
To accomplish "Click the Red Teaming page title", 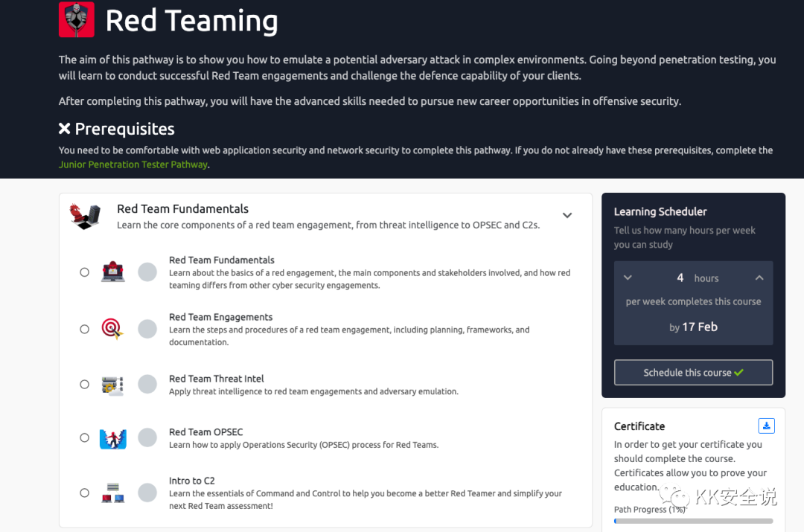I will coord(191,21).
